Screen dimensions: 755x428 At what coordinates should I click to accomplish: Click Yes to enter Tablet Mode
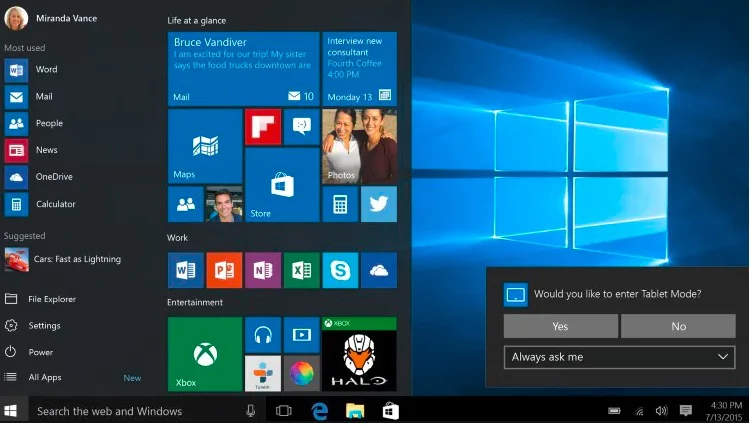pyautogui.click(x=560, y=326)
